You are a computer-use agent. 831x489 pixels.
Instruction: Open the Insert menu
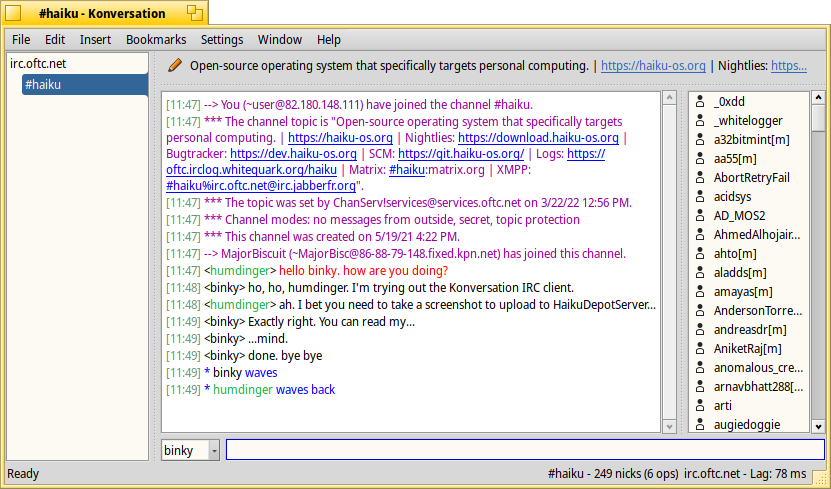pyautogui.click(x=95, y=40)
